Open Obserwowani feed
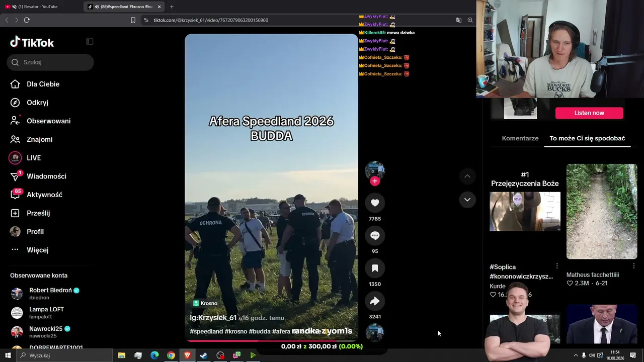The height and width of the screenshot is (362, 644). (40, 121)
